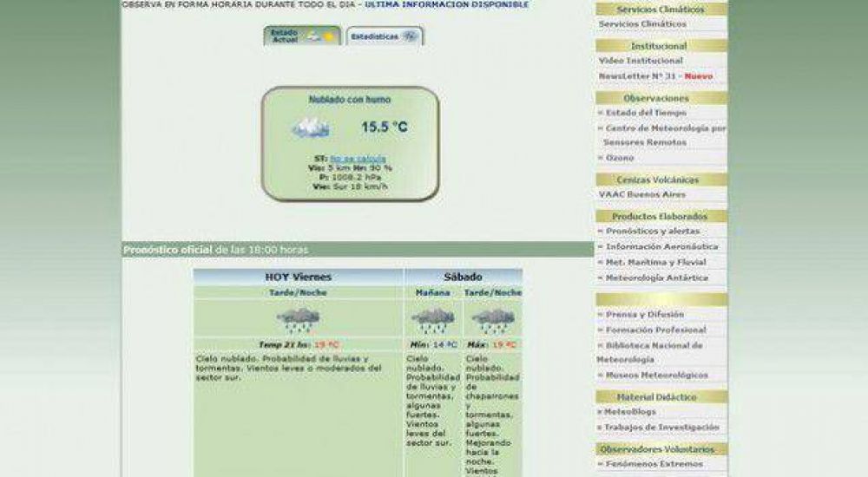This screenshot has height=477, width=868.
Task: Open NewsLetter Nº 31 Nuevo link
Action: coord(655,76)
